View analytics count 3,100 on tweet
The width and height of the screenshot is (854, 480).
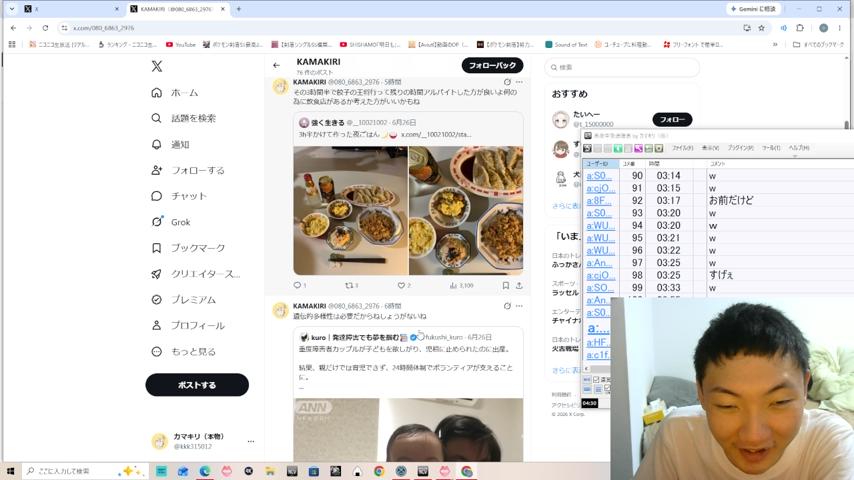[462, 285]
